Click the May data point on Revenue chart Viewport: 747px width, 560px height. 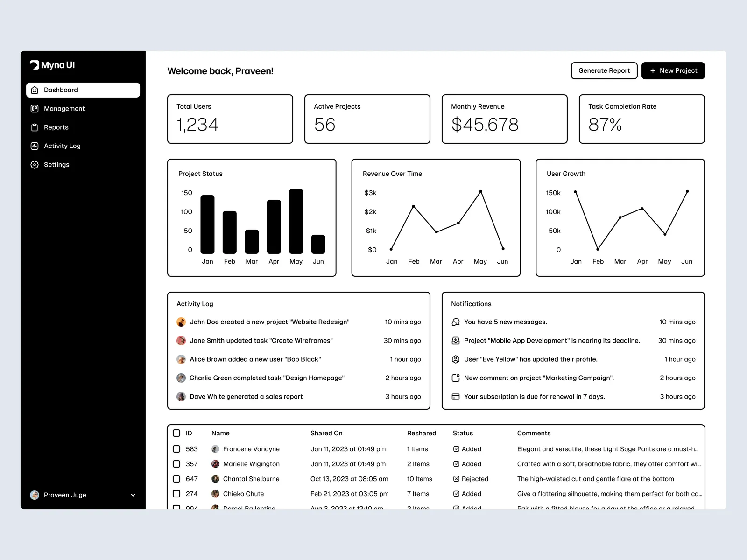[x=480, y=192]
